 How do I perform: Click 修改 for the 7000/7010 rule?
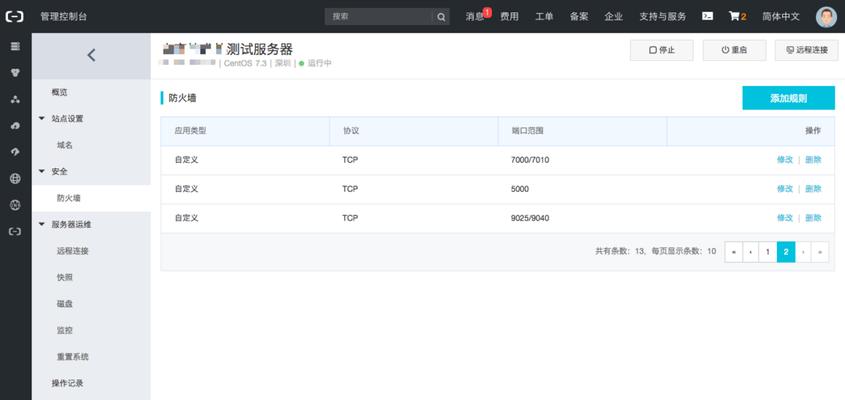pyautogui.click(x=785, y=160)
